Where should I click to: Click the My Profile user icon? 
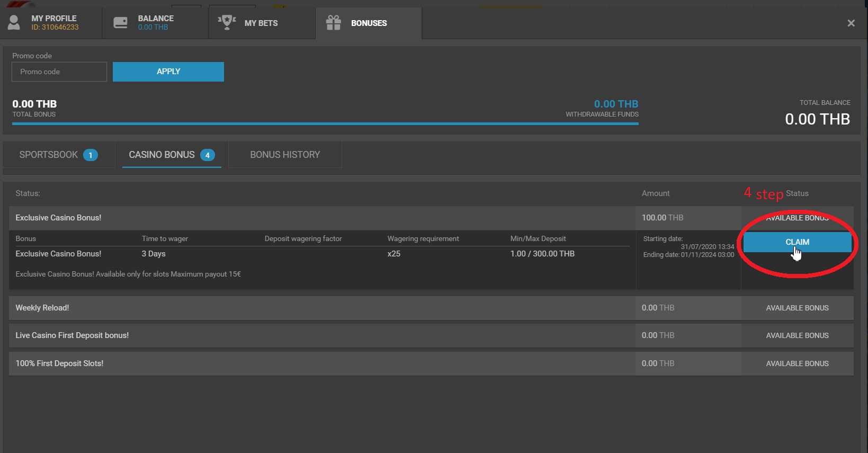coord(14,23)
